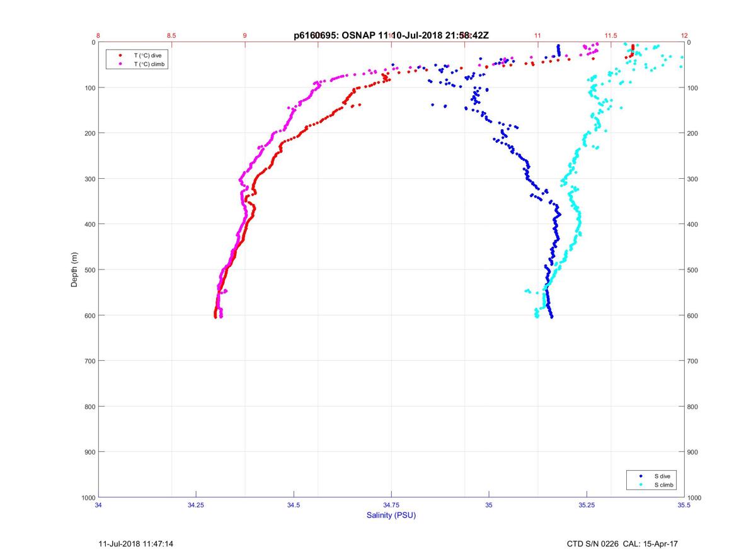Click the 'Depth (m)' y-axis label

click(74, 269)
